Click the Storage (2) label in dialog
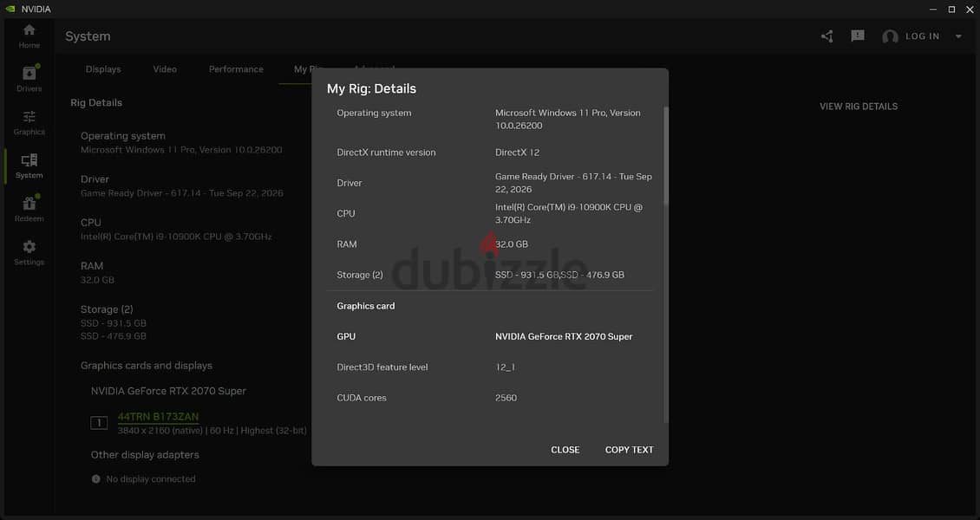The height and width of the screenshot is (520, 980). click(x=359, y=275)
